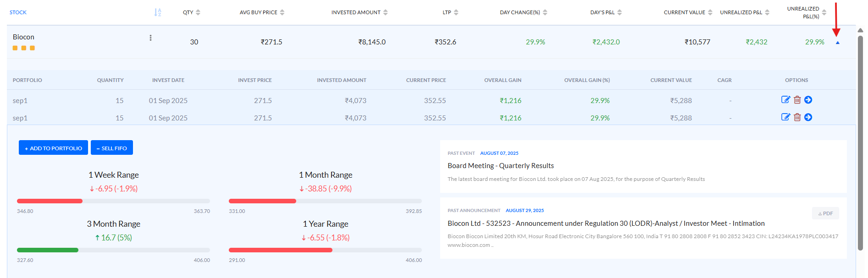Click the 1 Year low value 291.00
This screenshot has width=868, height=278.
[237, 260]
